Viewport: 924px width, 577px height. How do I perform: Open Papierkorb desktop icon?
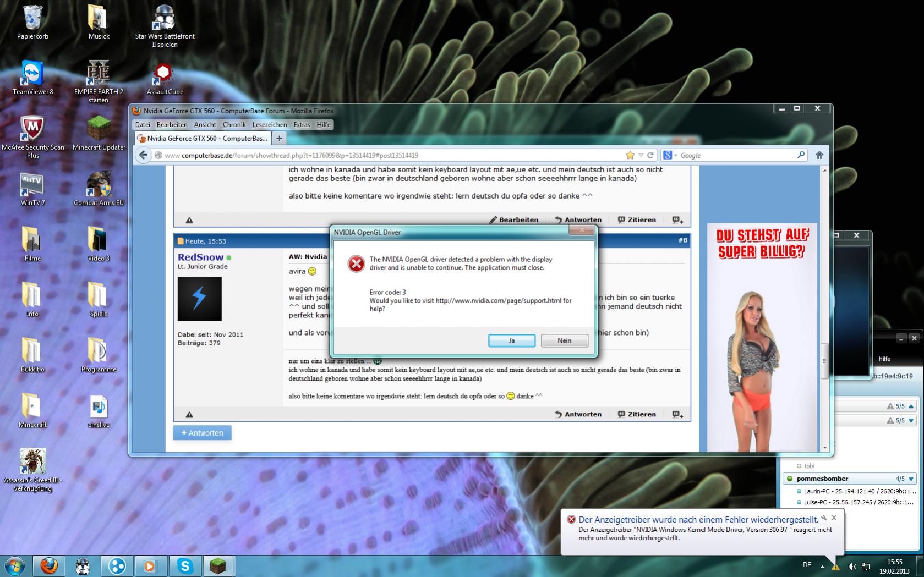[x=32, y=23]
